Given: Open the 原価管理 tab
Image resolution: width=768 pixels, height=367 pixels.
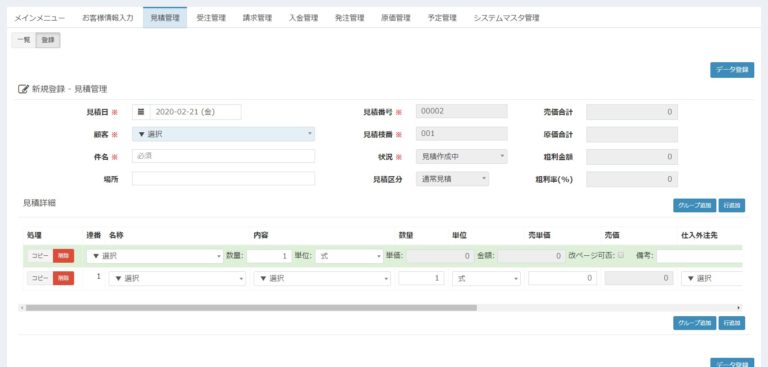Looking at the screenshot, I should 396,18.
